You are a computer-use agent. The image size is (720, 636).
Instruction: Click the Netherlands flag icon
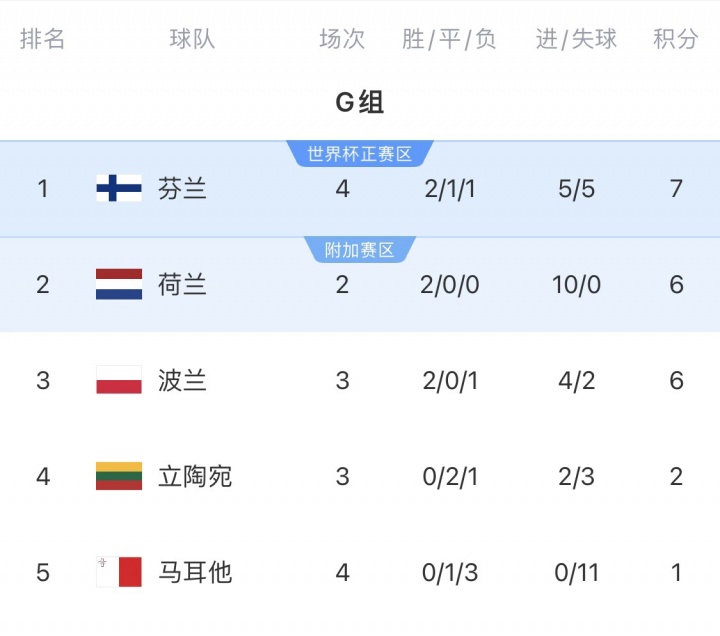(x=118, y=284)
